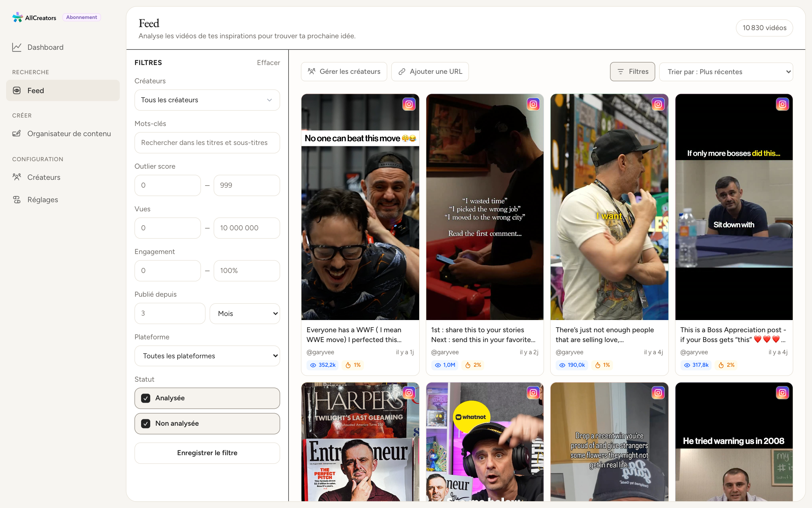
Task: Select Feed in the sidebar
Action: 63,90
